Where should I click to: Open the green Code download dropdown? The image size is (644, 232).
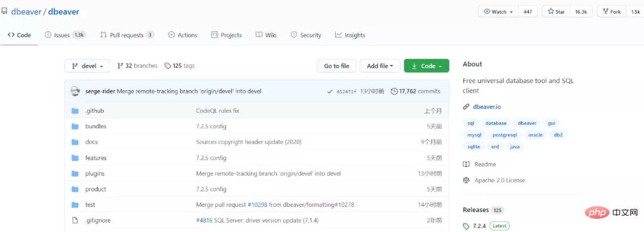click(426, 66)
